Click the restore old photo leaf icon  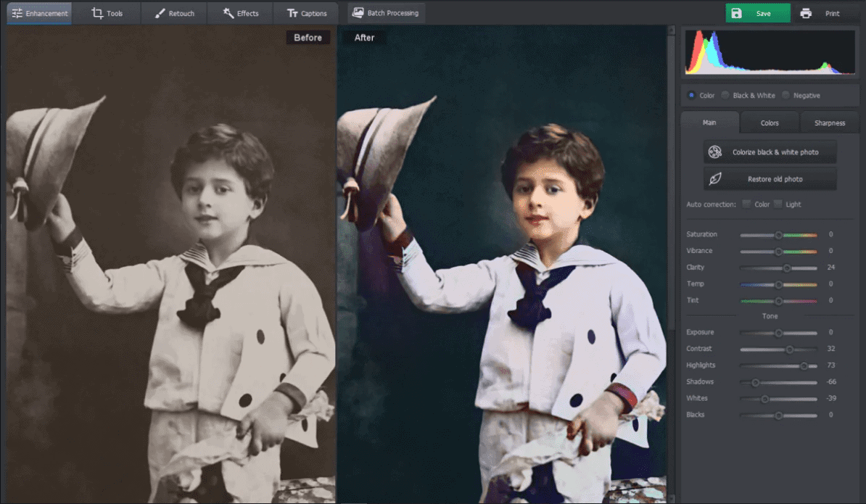714,179
